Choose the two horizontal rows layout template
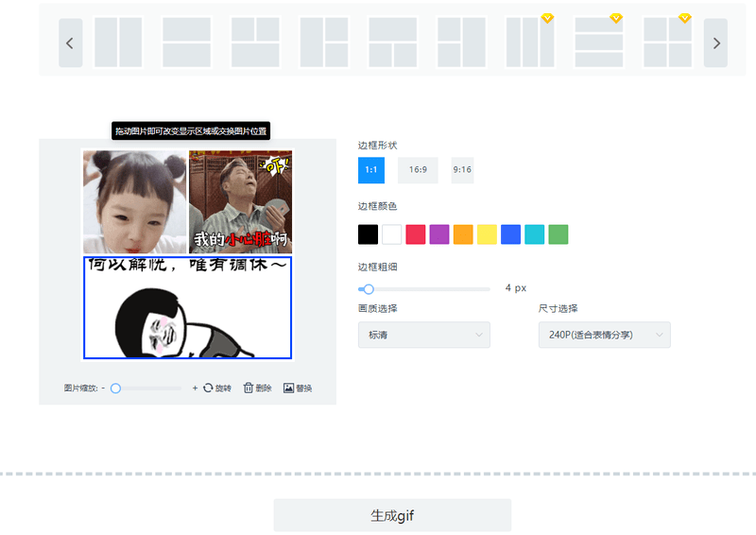 click(x=186, y=43)
